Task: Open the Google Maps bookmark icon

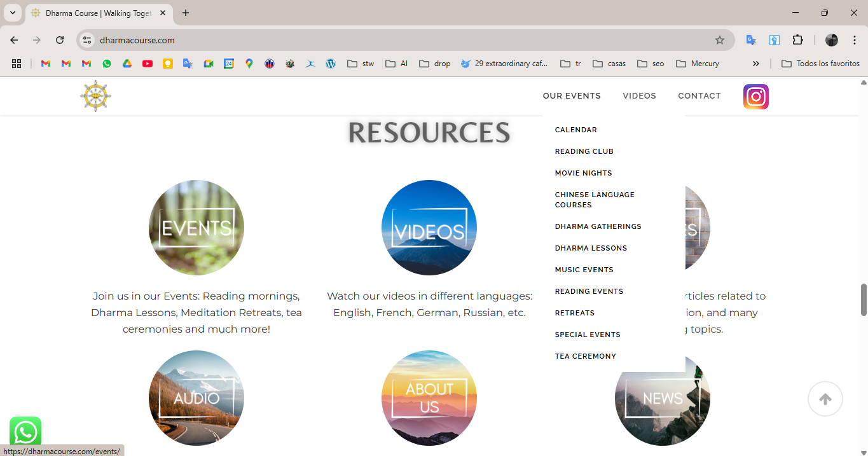Action: click(x=249, y=64)
